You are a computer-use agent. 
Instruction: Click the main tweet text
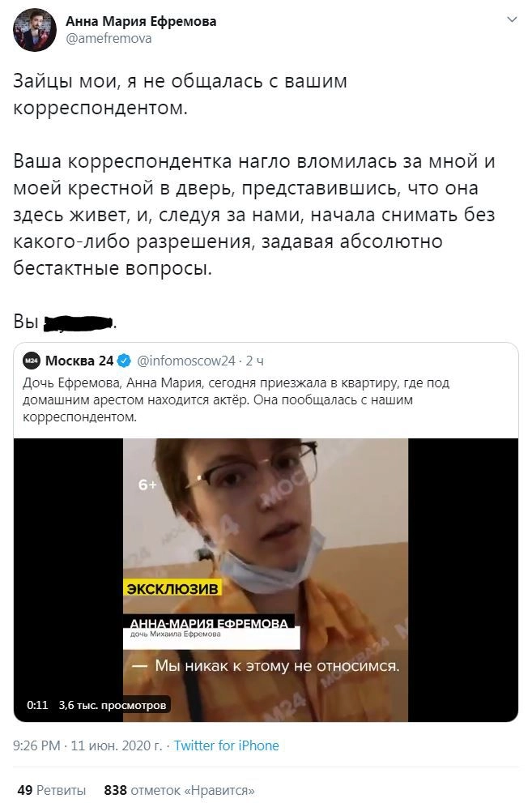pos(254,201)
